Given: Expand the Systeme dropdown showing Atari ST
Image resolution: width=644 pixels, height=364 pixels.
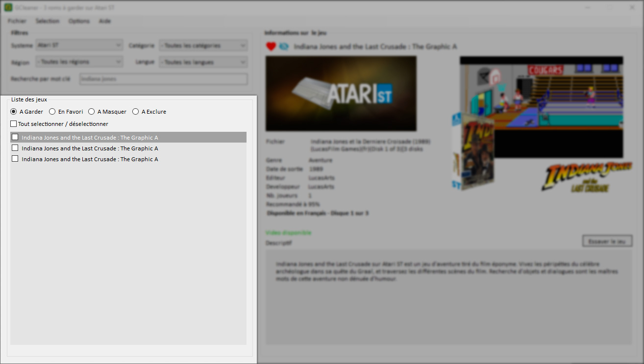Looking at the screenshot, I should [79, 46].
